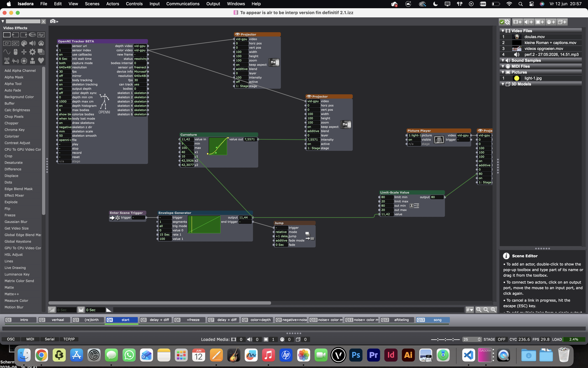Click the Serial status button
The image size is (588, 368).
(50, 339)
